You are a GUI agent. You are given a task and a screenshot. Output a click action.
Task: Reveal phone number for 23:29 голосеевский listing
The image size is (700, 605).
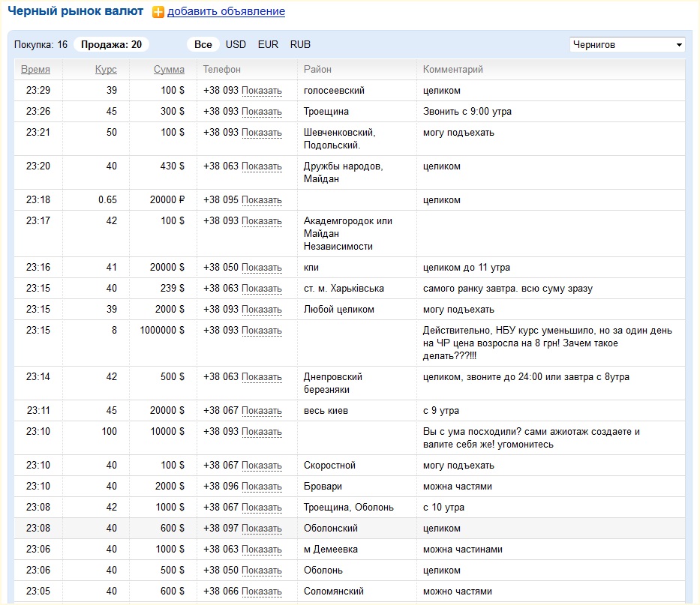click(x=262, y=91)
